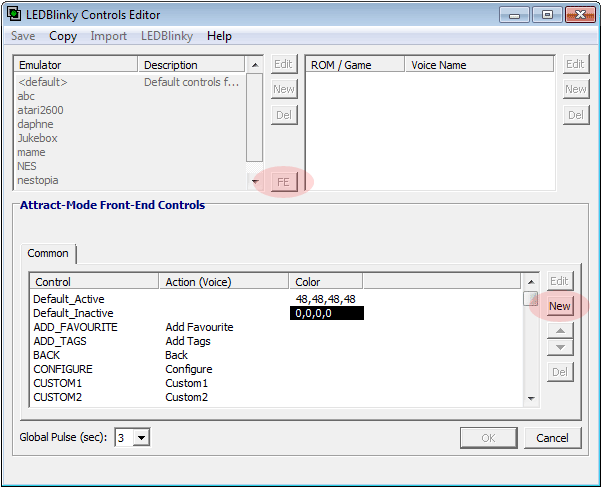Minimize the LEDBlinky Controls Editor window
The width and height of the screenshot is (602, 488).
pyautogui.click(x=514, y=15)
